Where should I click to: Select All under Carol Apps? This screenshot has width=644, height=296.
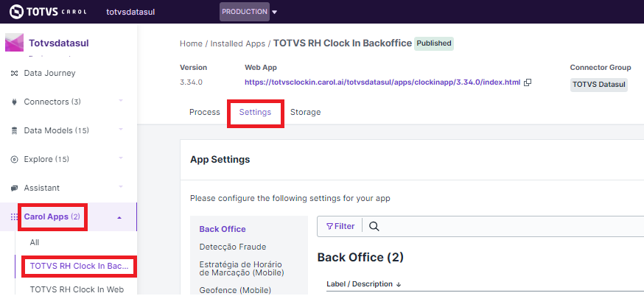pyautogui.click(x=35, y=243)
